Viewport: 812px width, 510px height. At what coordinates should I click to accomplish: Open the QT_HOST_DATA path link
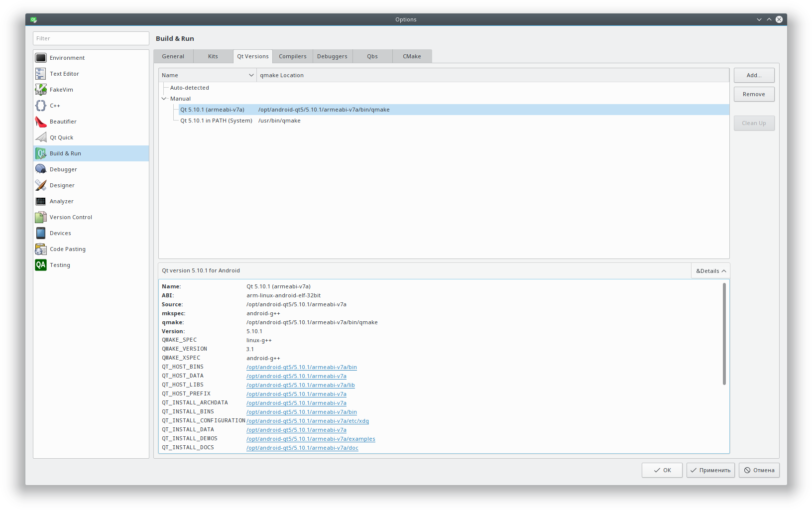296,376
